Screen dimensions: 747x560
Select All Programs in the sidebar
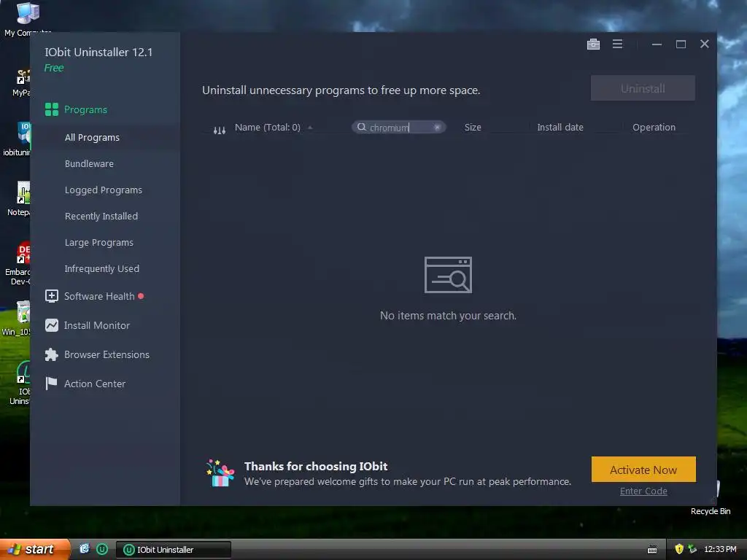coord(92,138)
